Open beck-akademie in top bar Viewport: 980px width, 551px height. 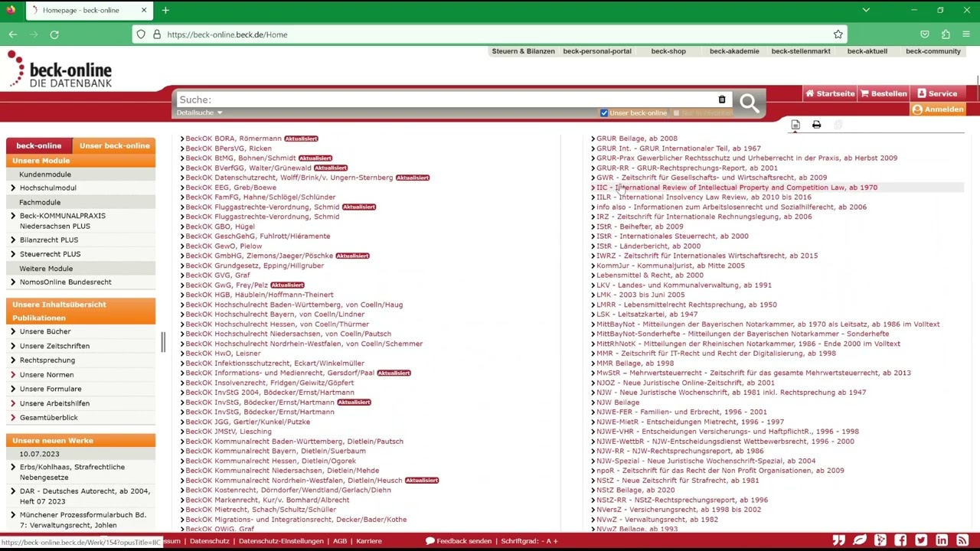tap(734, 51)
